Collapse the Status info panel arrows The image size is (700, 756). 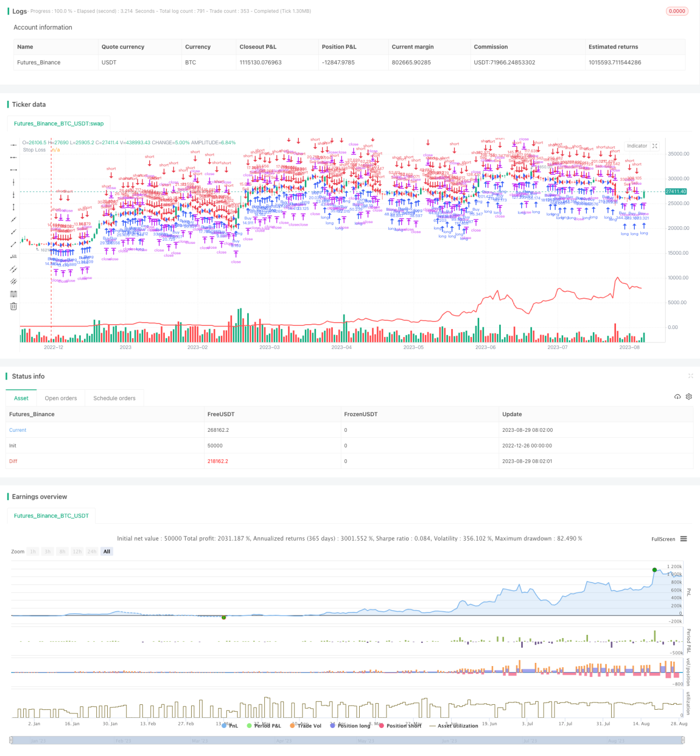point(690,376)
